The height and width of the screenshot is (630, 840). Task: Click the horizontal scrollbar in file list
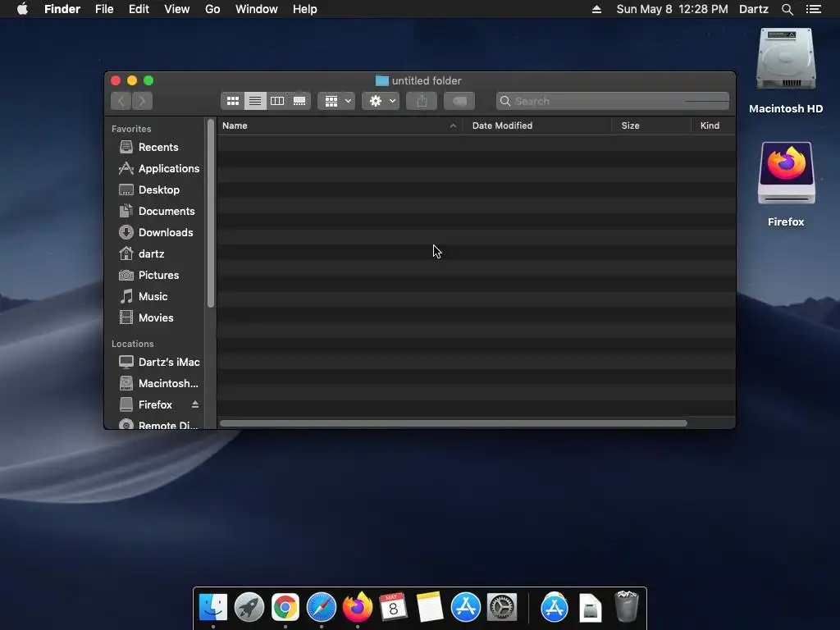point(453,423)
